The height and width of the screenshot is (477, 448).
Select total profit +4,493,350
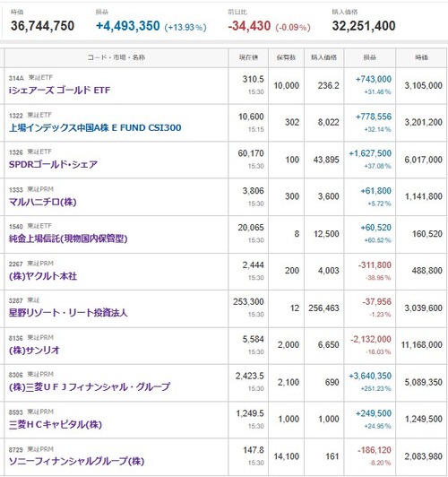click(x=128, y=26)
